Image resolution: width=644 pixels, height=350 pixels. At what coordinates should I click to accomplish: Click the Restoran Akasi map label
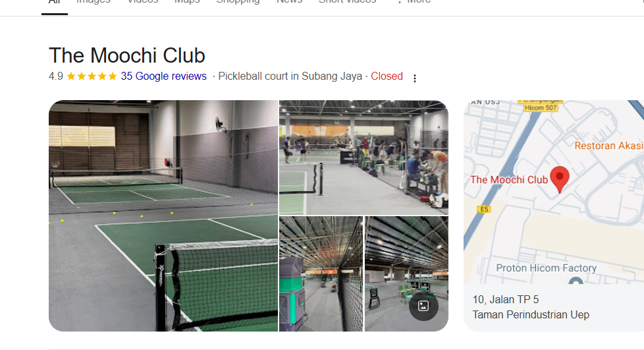[609, 146]
